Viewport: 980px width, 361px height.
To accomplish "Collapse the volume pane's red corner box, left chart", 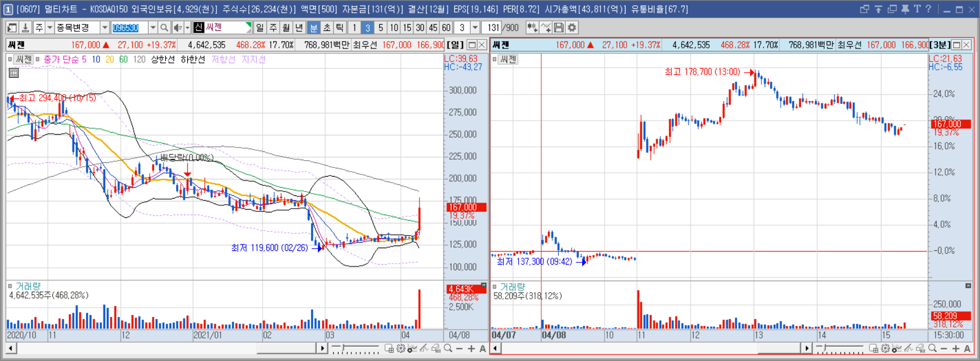I will (x=483, y=285).
